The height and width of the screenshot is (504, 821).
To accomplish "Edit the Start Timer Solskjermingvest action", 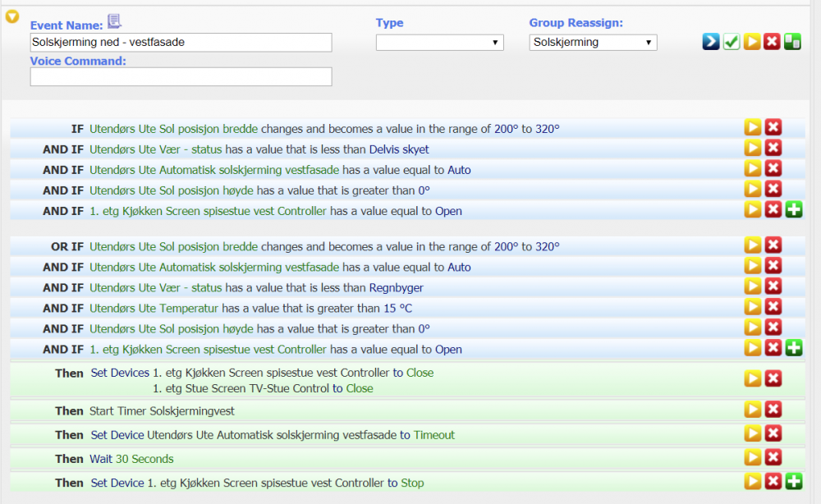I will [752, 409].
